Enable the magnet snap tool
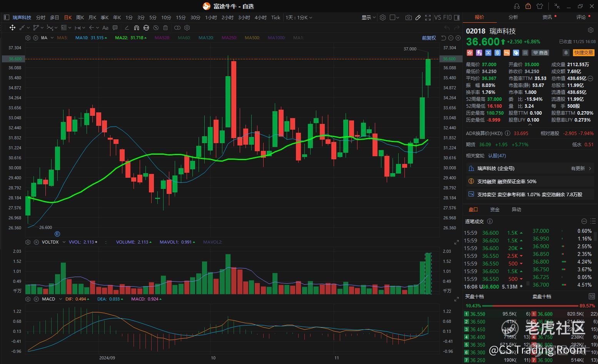Screen dimensions: 598x364 tap(136, 28)
